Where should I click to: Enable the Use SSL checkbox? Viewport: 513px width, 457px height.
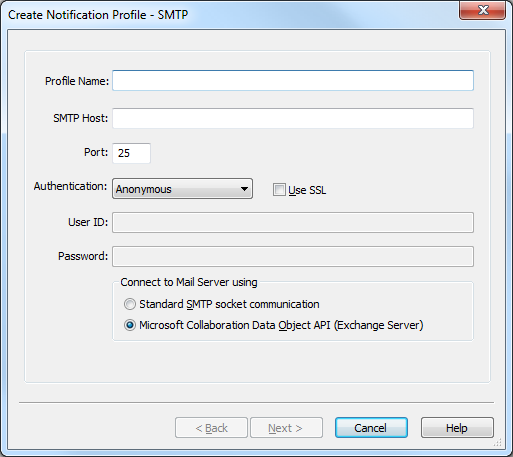click(x=279, y=190)
